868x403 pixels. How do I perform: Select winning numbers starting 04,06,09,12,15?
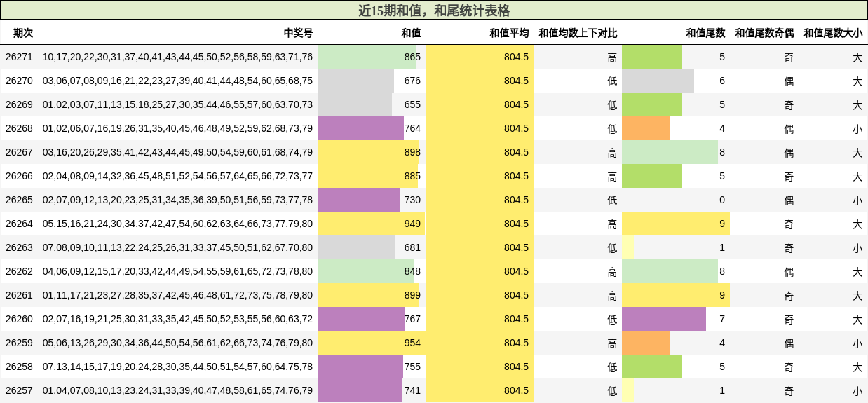point(177,271)
